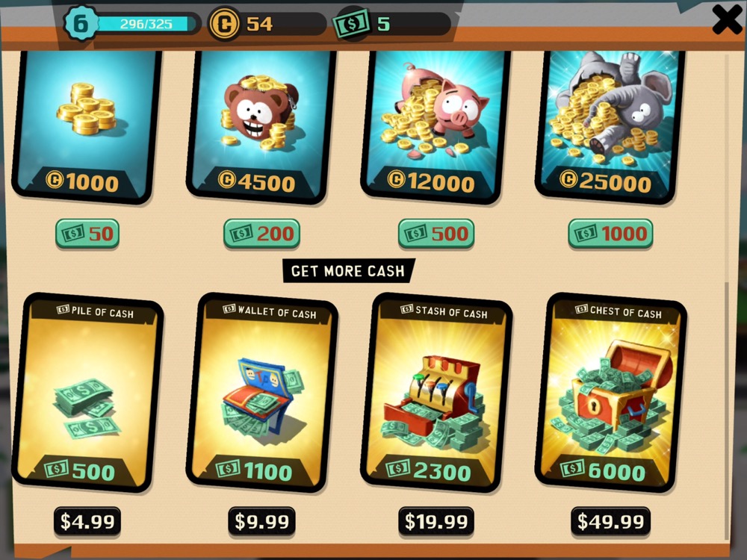
Task: Buy coins for 50 cash
Action: pos(87,234)
